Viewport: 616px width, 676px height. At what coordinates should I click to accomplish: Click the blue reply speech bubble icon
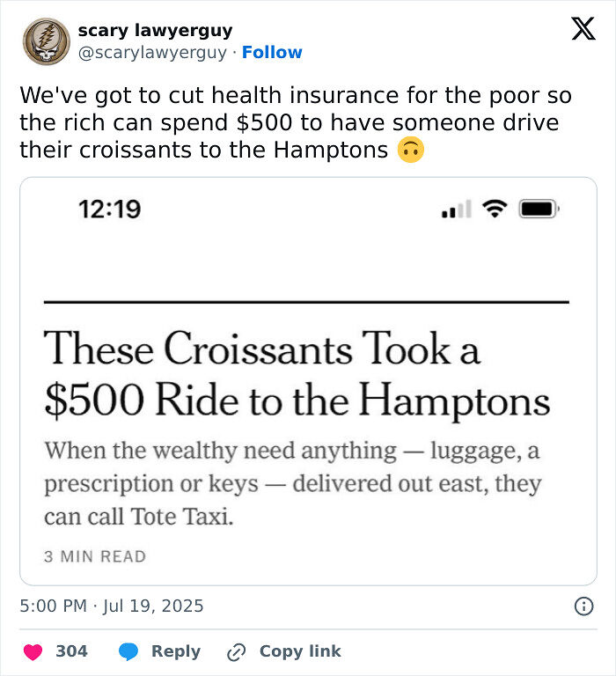[128, 651]
